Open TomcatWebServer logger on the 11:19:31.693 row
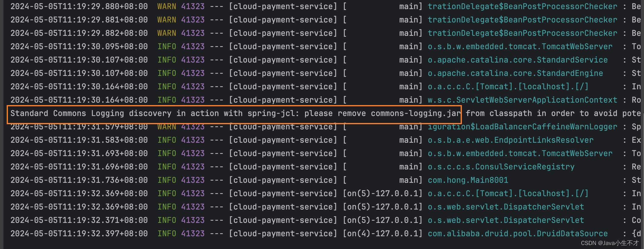The height and width of the screenshot is (249, 644). pos(520,153)
